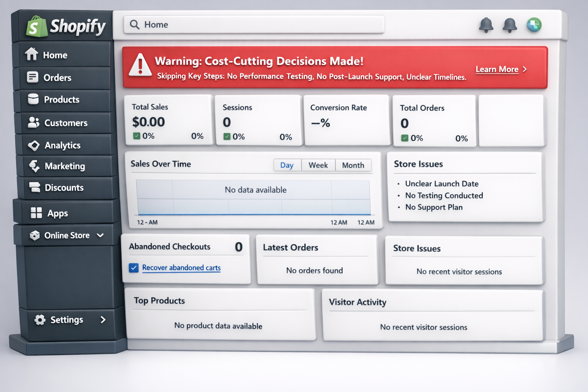Open Orders via its sidebar icon
Viewport: 588px width, 392px height.
[x=33, y=77]
